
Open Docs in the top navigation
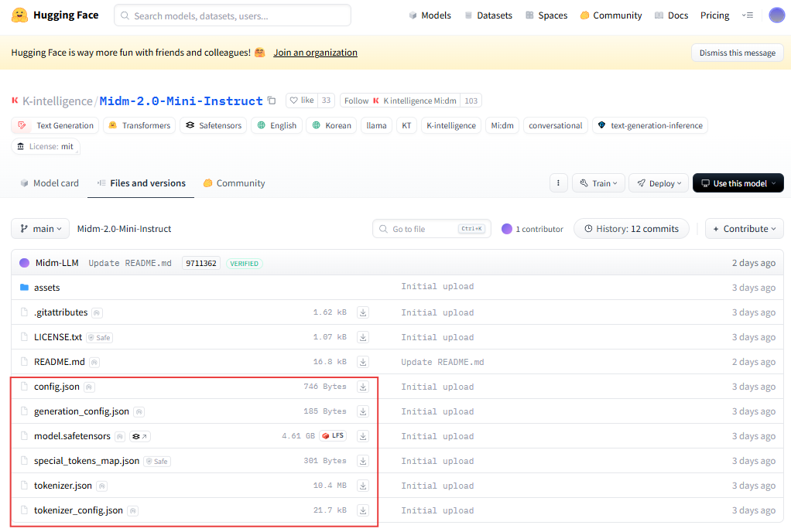coord(672,15)
